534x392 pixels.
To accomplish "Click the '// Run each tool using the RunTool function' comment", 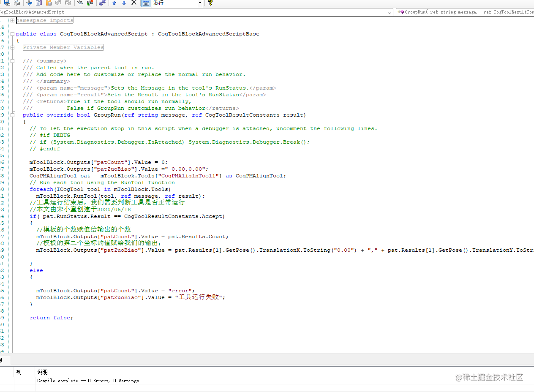I will tap(102, 182).
